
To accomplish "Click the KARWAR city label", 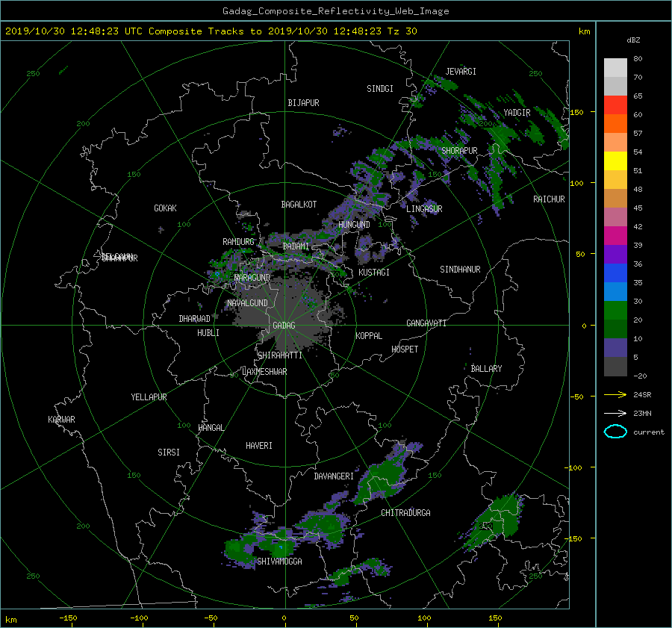I will (x=61, y=419).
